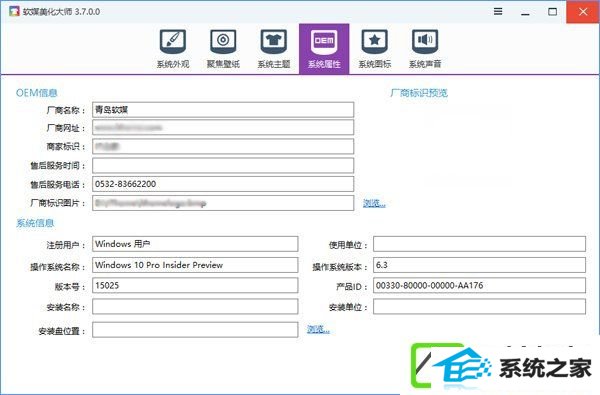Click 浏览 link beside 厂商标识图片

tap(374, 203)
